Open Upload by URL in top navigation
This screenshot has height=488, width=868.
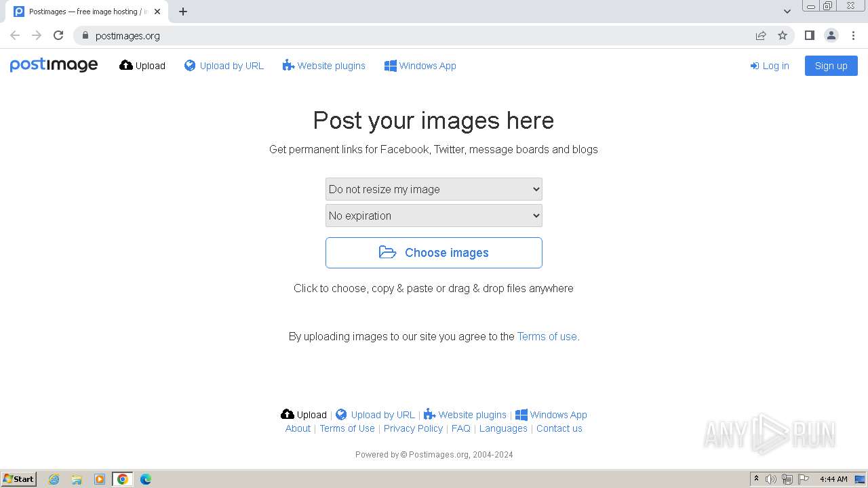pyautogui.click(x=224, y=66)
